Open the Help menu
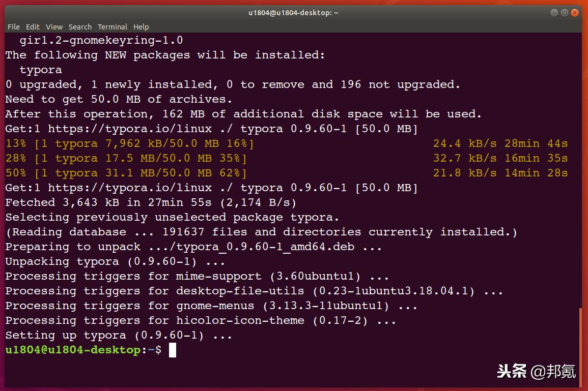The height and width of the screenshot is (391, 588). [x=141, y=27]
